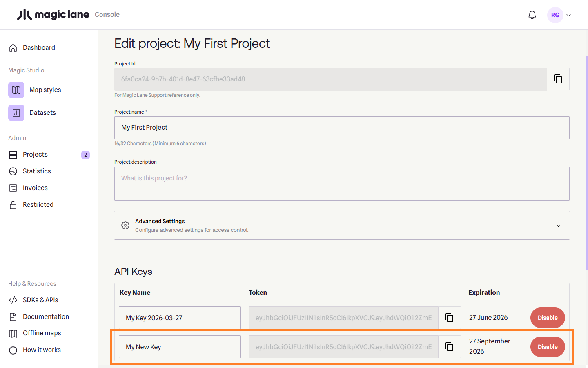Go to Projects in the sidebar
This screenshot has width=588, height=368.
35,155
